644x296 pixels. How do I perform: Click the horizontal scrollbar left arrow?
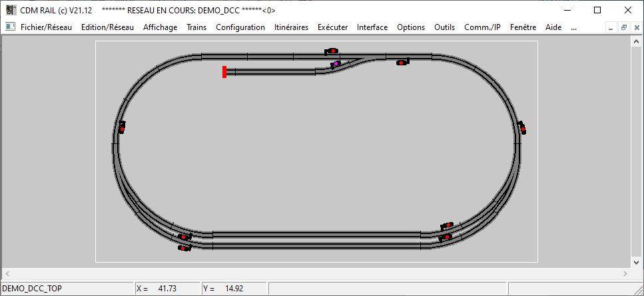[x=7, y=273]
